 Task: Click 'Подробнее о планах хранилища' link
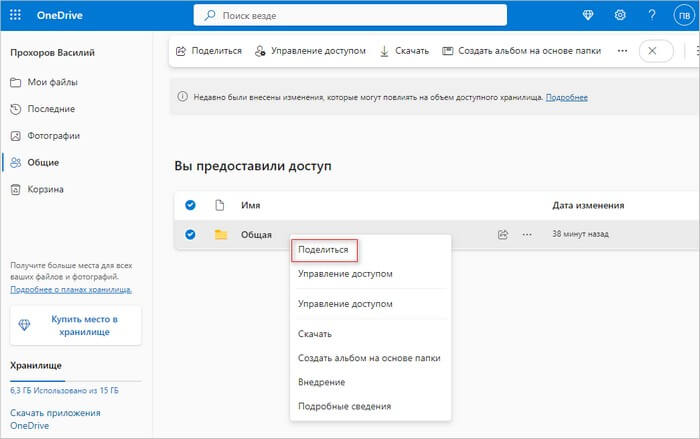pos(71,289)
